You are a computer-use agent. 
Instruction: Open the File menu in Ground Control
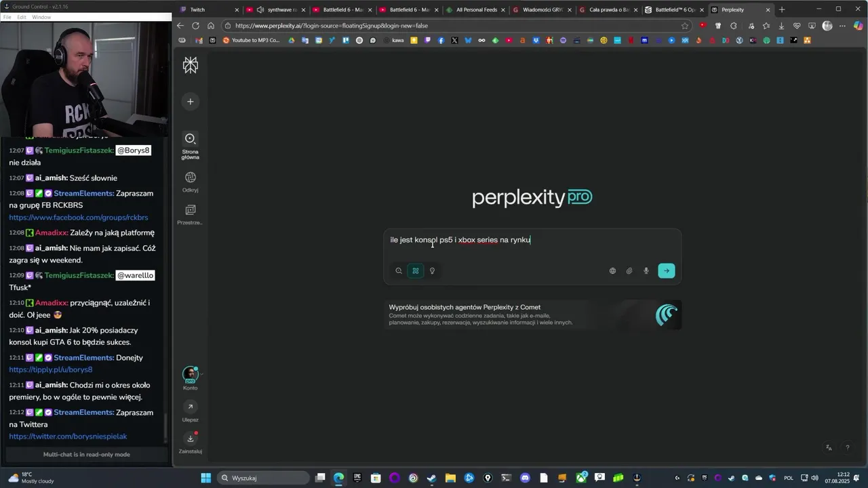(x=7, y=17)
